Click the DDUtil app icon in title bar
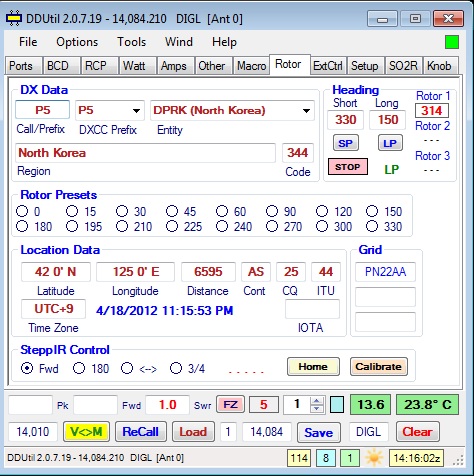Image resolution: width=474 pixels, height=476 pixels. 14,19
